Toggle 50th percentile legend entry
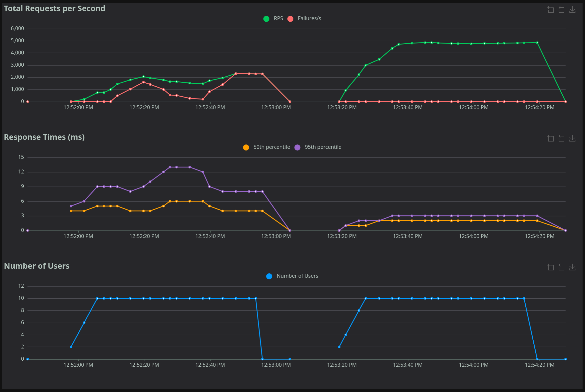Image resolution: width=585 pixels, height=392 pixels. [x=271, y=147]
